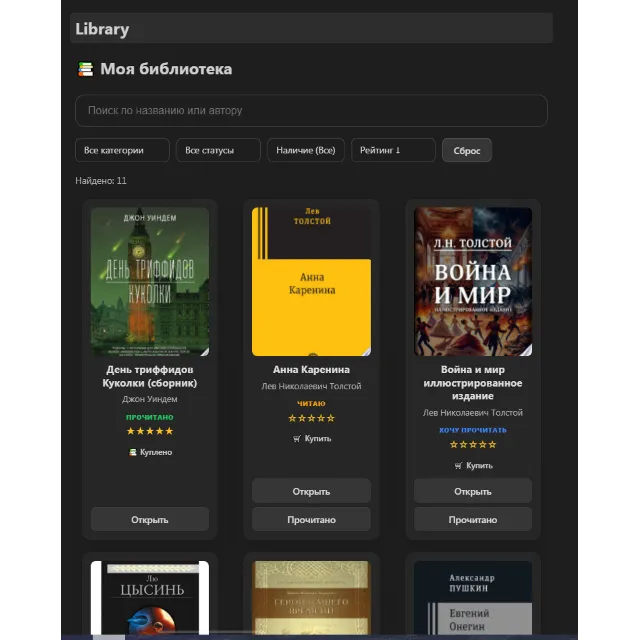Click the ХОЧУ ПРОЧИТАТЬ status label

click(x=473, y=430)
